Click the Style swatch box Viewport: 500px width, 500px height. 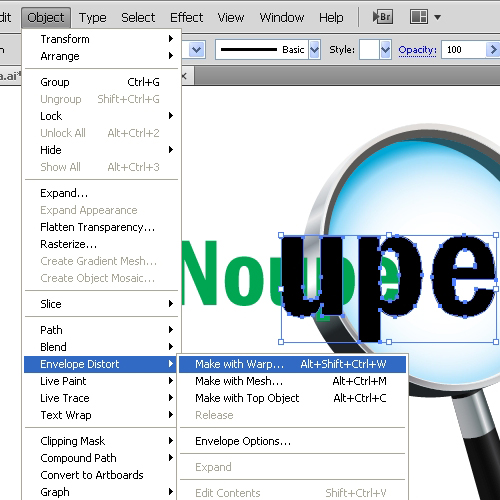coord(369,50)
